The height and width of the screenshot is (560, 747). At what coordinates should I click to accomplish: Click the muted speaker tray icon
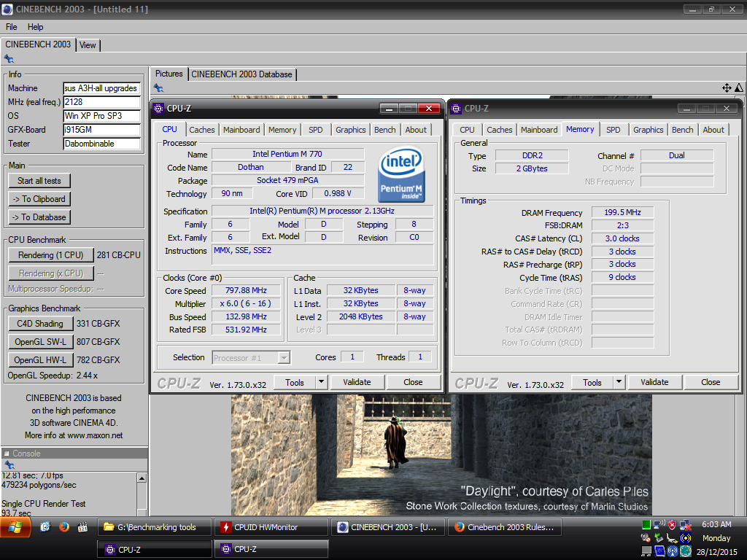pyautogui.click(x=646, y=538)
